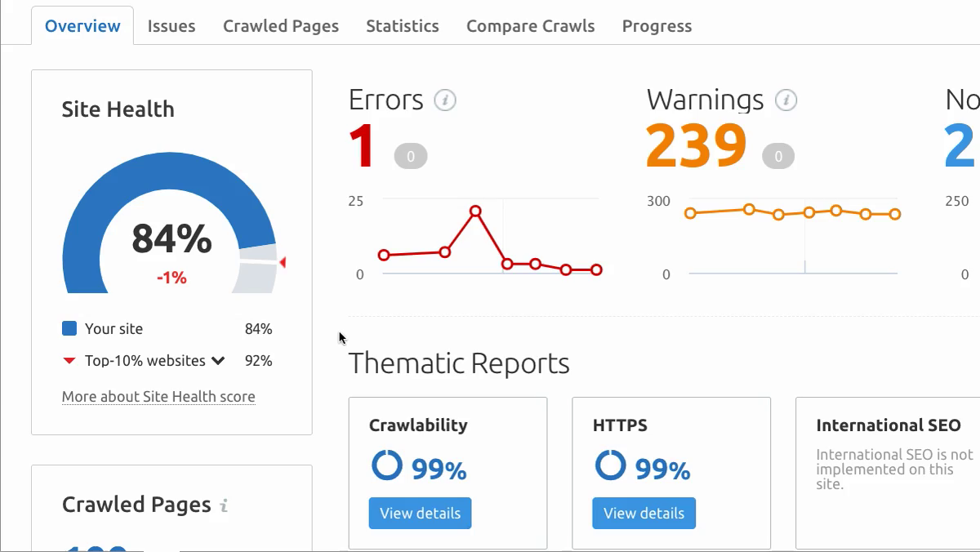Click the gray '0' badge beside the Errors count

point(411,155)
